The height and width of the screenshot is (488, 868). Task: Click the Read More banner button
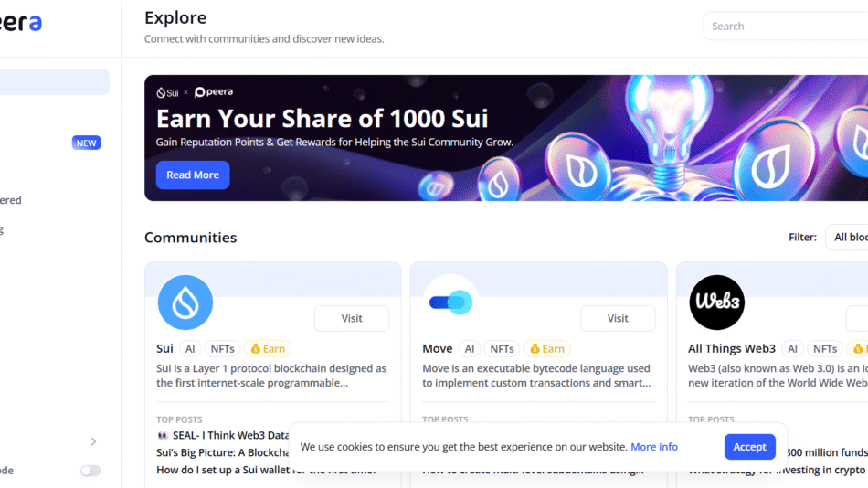coord(193,175)
